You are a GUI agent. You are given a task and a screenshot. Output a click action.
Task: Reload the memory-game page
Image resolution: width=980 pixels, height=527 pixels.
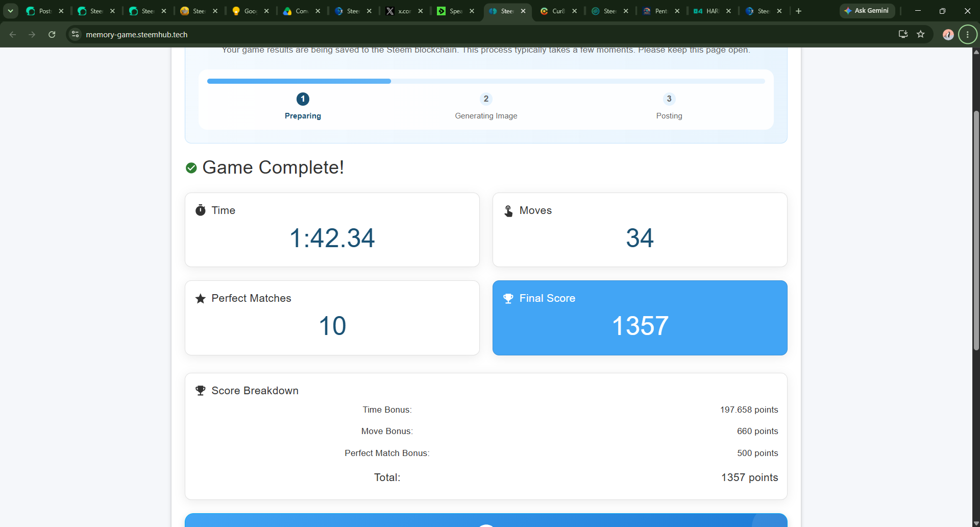coord(52,34)
